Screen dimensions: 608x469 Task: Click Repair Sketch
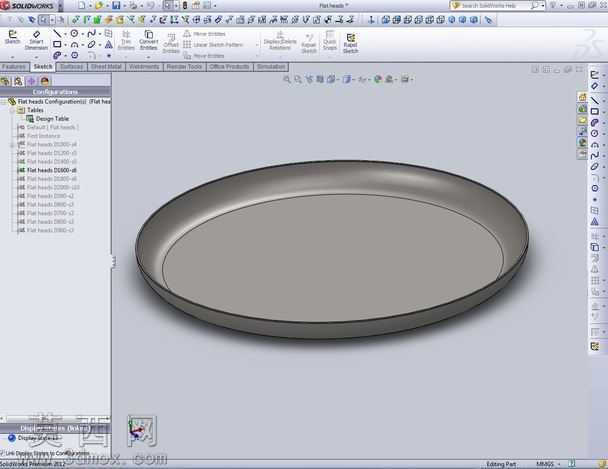click(309, 43)
